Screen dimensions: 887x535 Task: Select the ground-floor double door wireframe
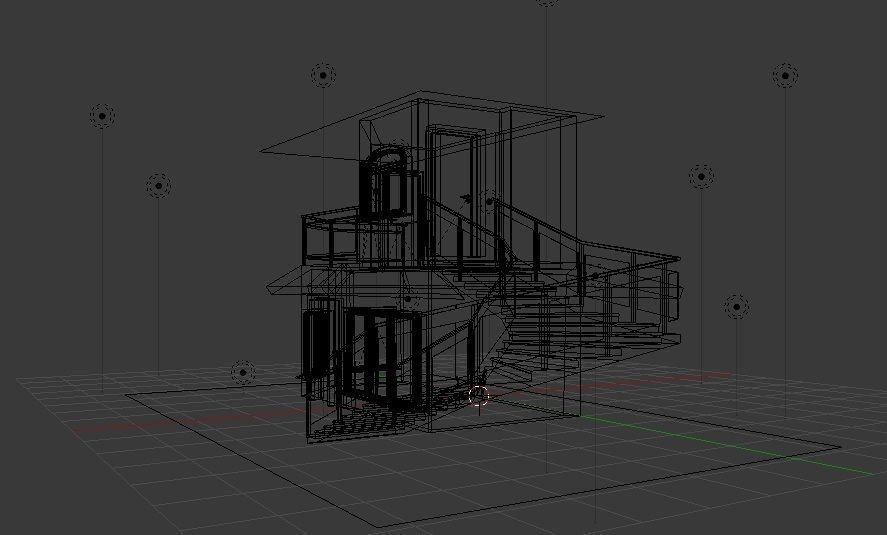coord(382,358)
